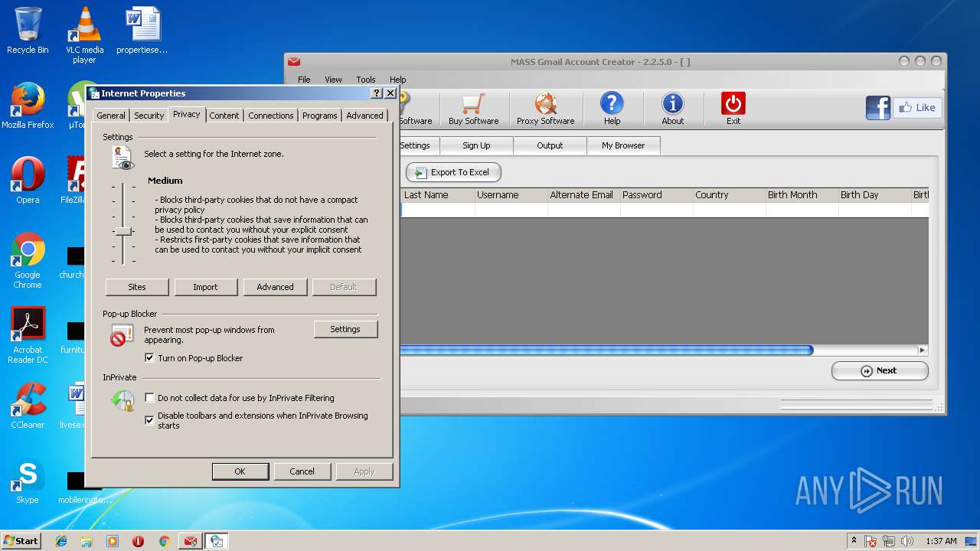Click the Internet Properties taskbar button
Viewport: 980px width, 551px height.
(x=216, y=541)
